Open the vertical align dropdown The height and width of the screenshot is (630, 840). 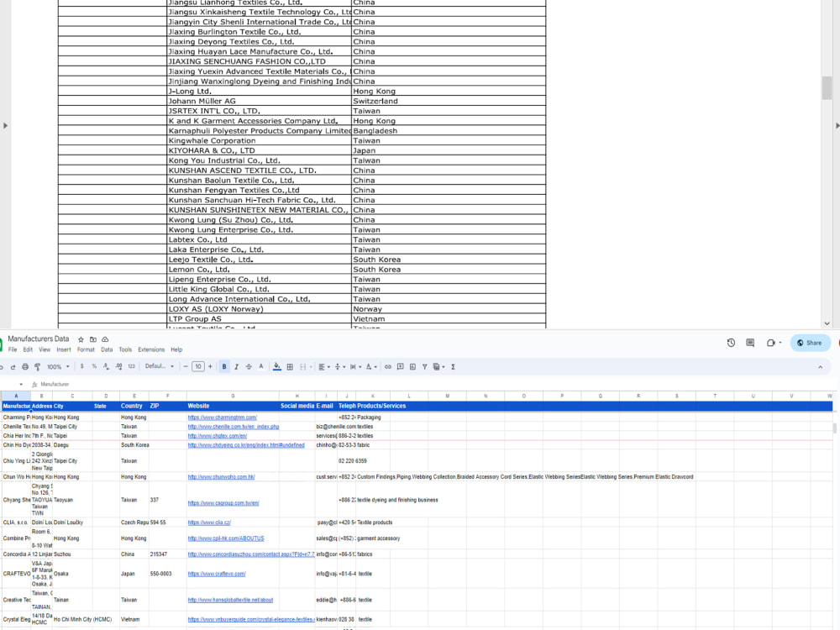(x=339, y=367)
